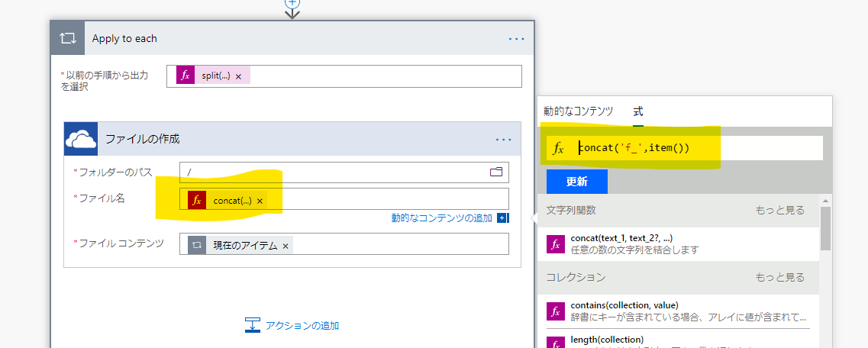Open the ファイルの作成 ellipsis menu
The width and height of the screenshot is (868, 348).
pos(503,140)
